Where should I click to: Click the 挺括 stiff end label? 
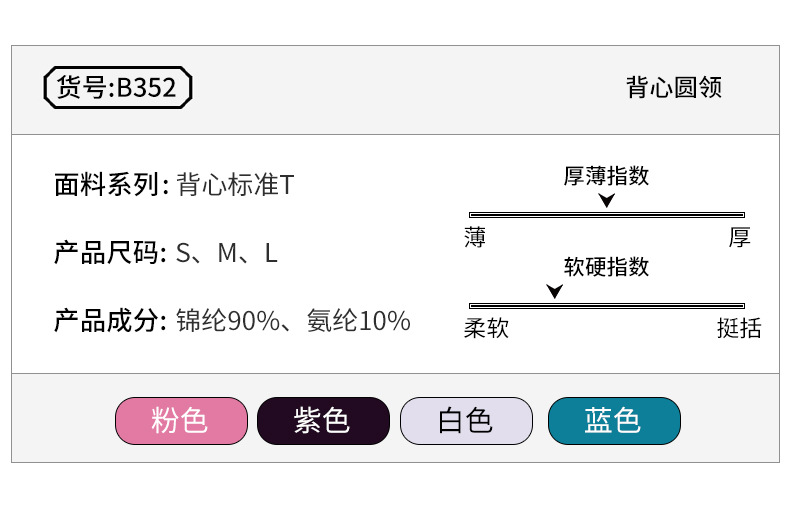pyautogui.click(x=739, y=328)
